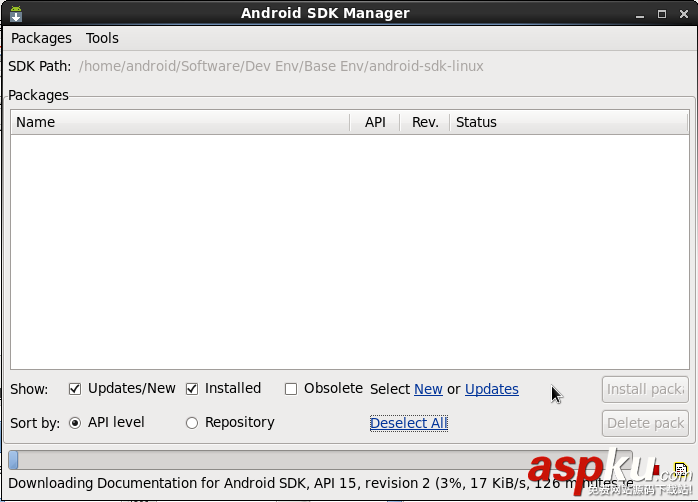Maximize the Android SDK Manager window

(662, 14)
